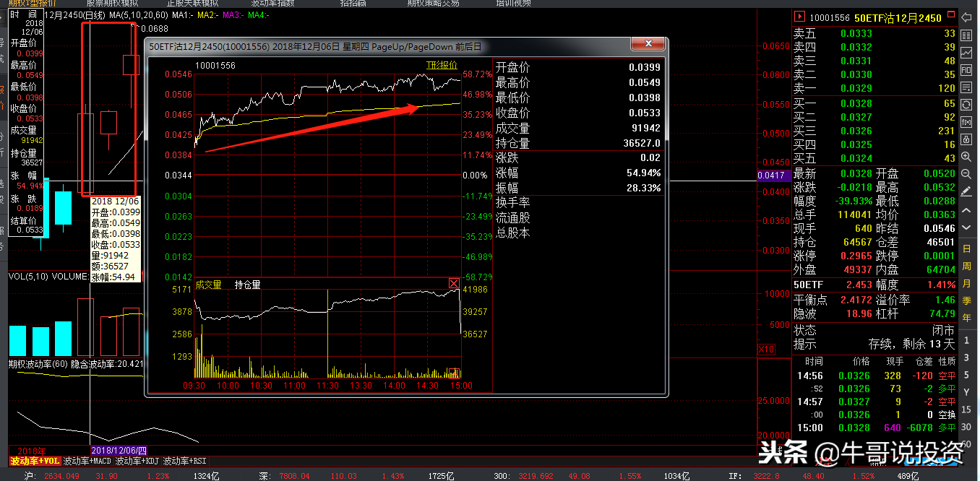Click the red play icon beside 10001556

pyautogui.click(x=800, y=17)
